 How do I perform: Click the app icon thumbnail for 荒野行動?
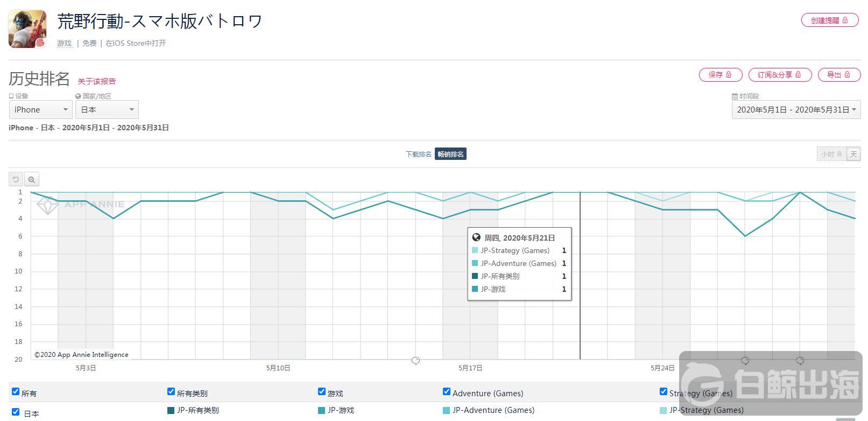point(27,29)
